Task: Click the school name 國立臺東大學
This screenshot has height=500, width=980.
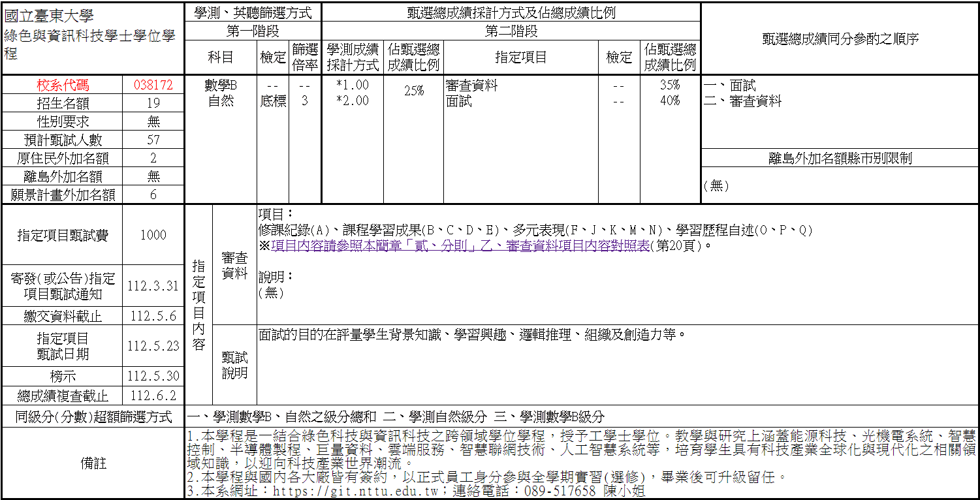Action: [49, 16]
